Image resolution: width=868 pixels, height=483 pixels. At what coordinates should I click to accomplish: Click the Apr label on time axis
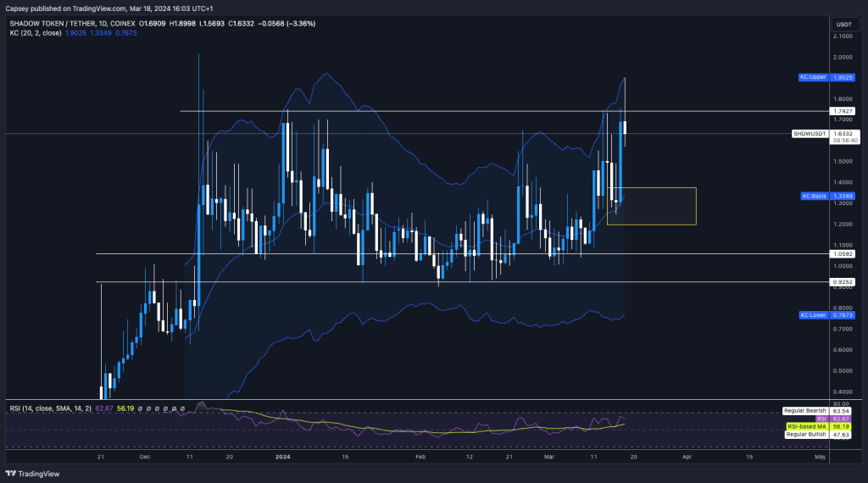coord(684,456)
